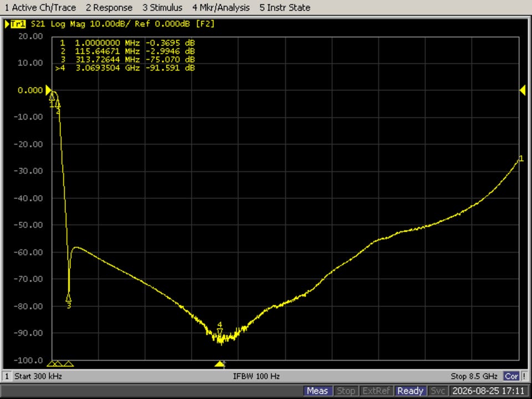This screenshot has width=532, height=399.
Task: Click the Cor correction indicator
Action: (x=511, y=376)
